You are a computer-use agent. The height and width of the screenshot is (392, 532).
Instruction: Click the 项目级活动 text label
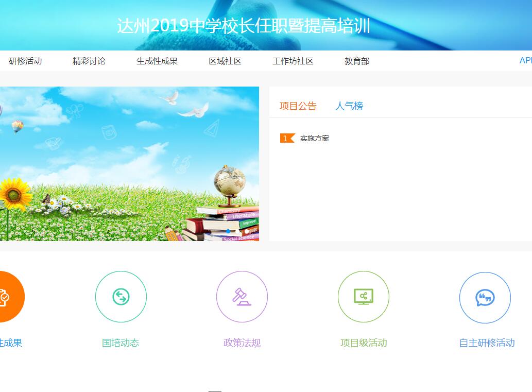coord(364,343)
